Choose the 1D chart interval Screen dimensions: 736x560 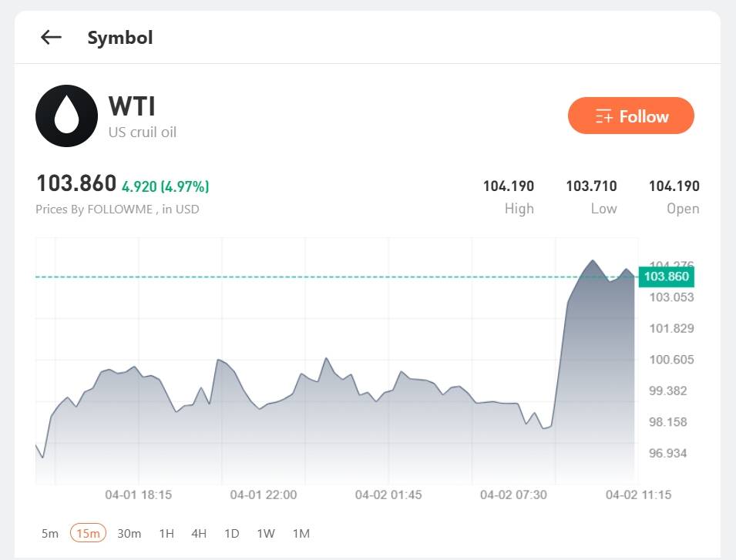(231, 533)
